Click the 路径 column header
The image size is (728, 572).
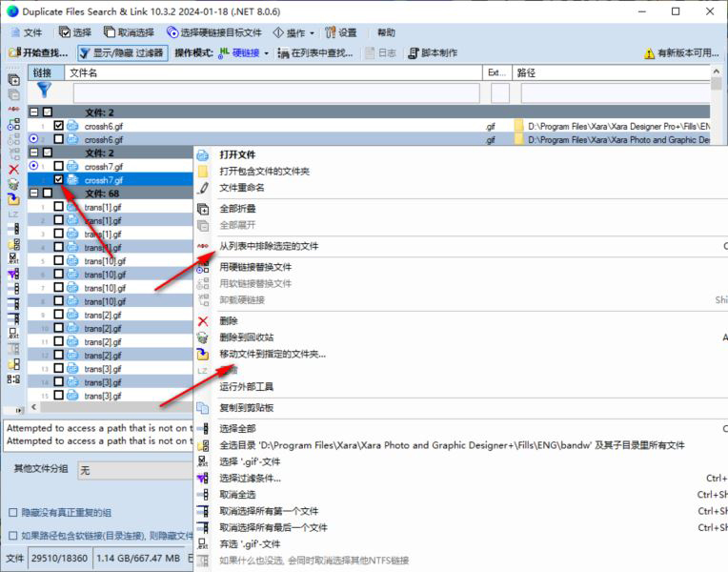[611, 73]
